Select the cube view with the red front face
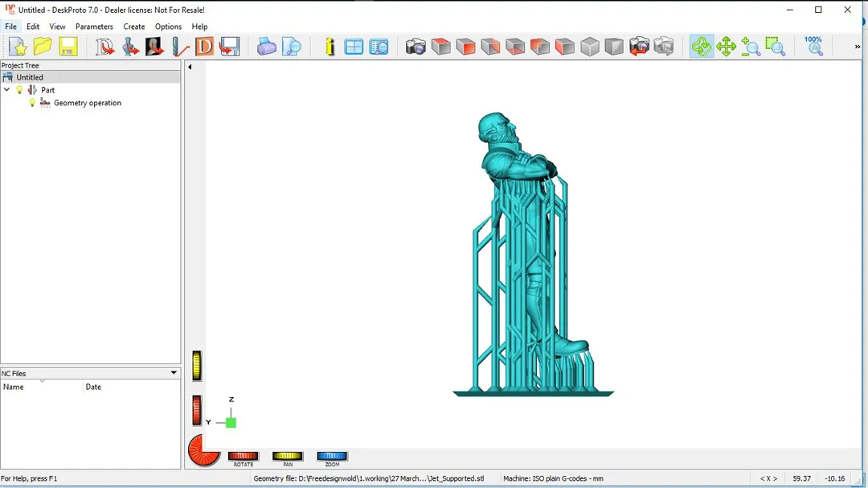Image resolution: width=868 pixels, height=488 pixels. (x=465, y=47)
